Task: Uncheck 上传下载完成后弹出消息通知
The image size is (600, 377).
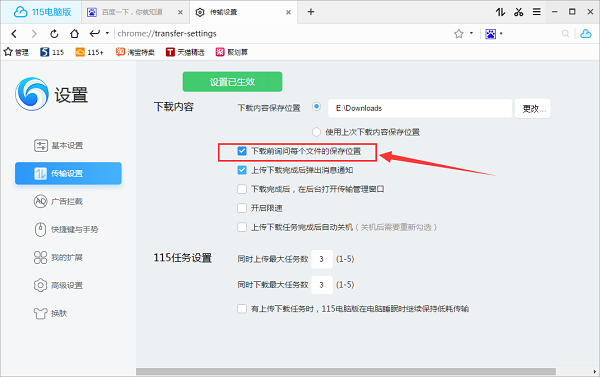Action: click(x=242, y=170)
